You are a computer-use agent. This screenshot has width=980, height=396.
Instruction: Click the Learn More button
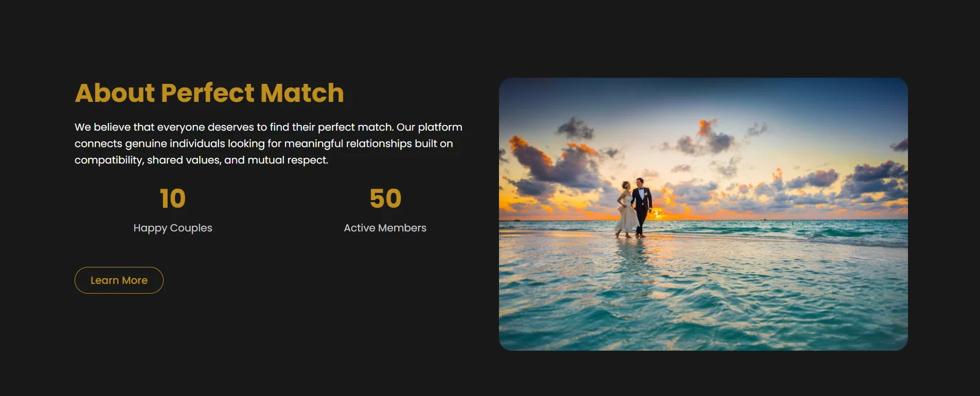(x=119, y=280)
